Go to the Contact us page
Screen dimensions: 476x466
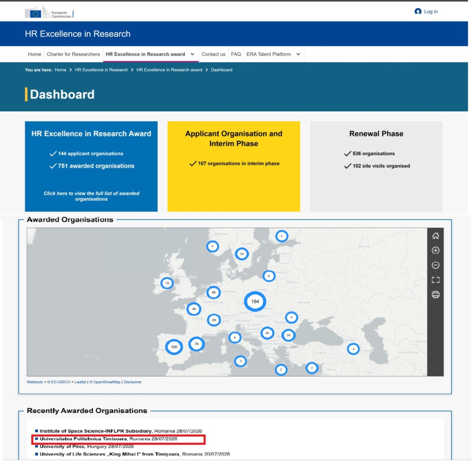pyautogui.click(x=213, y=54)
